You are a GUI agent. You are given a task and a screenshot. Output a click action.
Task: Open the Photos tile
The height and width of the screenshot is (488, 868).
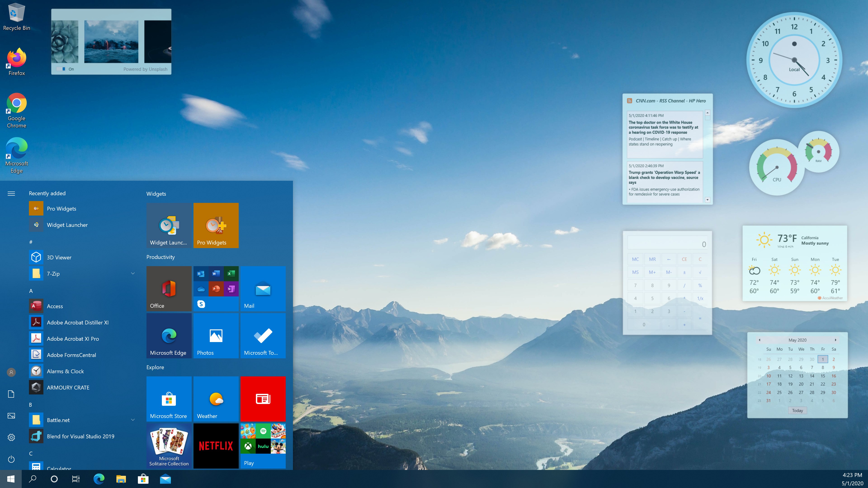(x=216, y=336)
